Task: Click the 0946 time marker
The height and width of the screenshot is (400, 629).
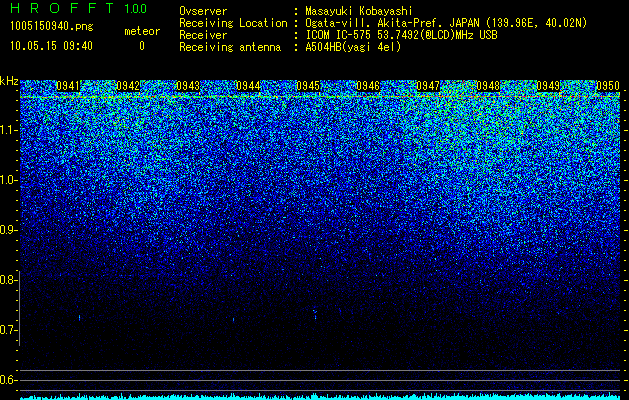Action: [x=368, y=86]
